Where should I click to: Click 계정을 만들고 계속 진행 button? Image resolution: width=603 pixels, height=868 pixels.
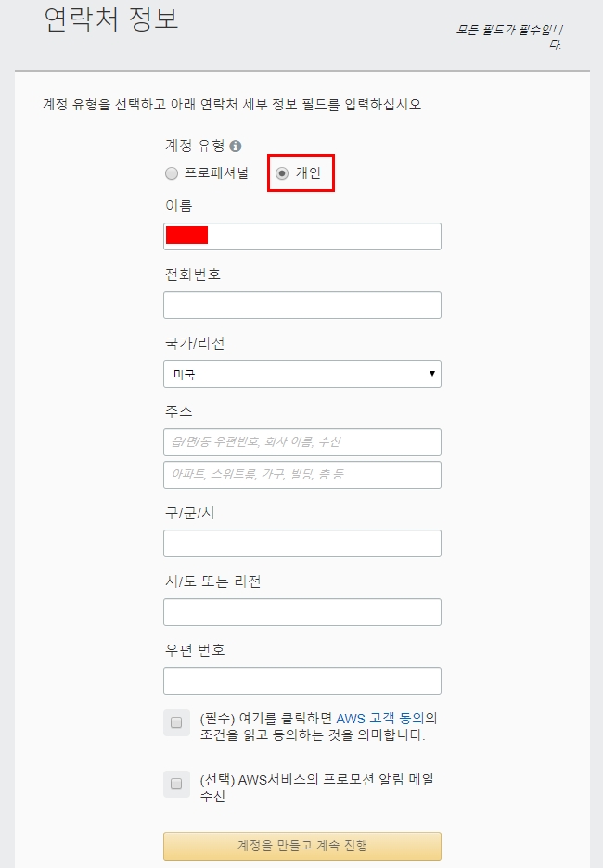pos(302,846)
